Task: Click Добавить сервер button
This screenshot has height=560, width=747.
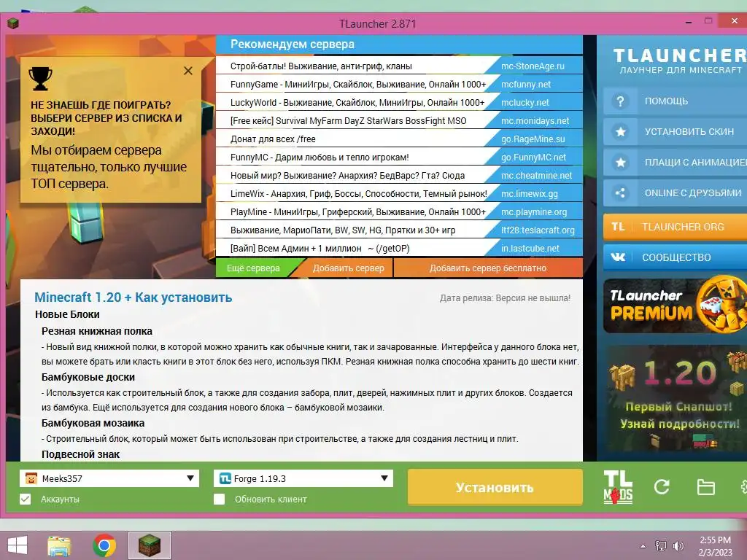Action: (348, 268)
